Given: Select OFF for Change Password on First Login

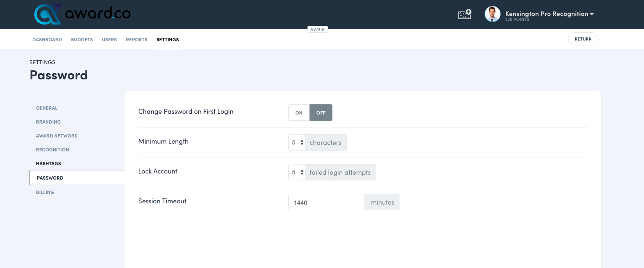Looking at the screenshot, I should [321, 113].
